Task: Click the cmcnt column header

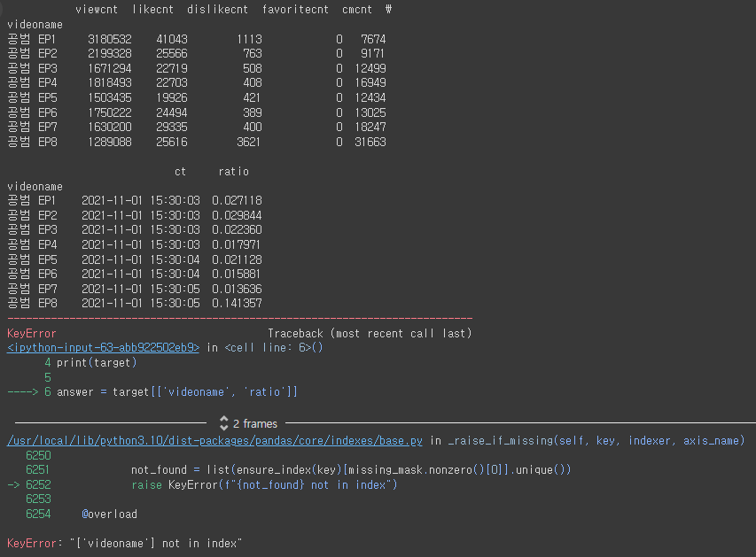Action: [357, 10]
